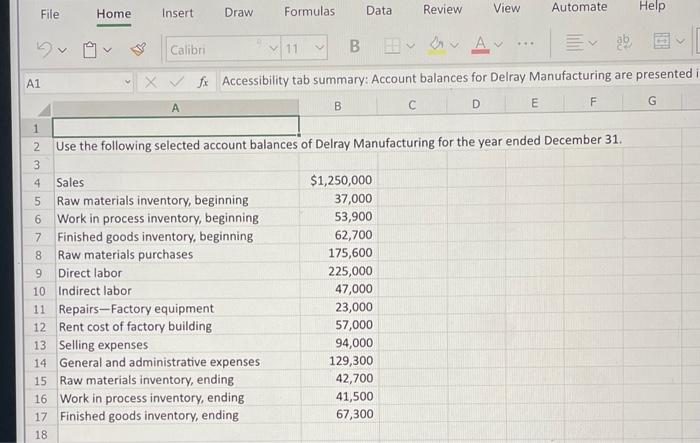This screenshot has width=700, height=443.
Task: Open the More options ellipsis
Action: 525,44
